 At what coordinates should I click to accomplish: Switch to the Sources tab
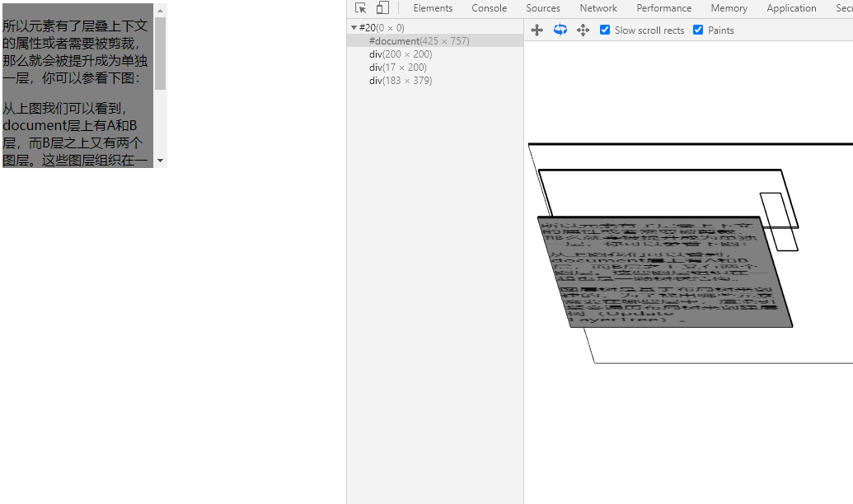click(x=543, y=8)
